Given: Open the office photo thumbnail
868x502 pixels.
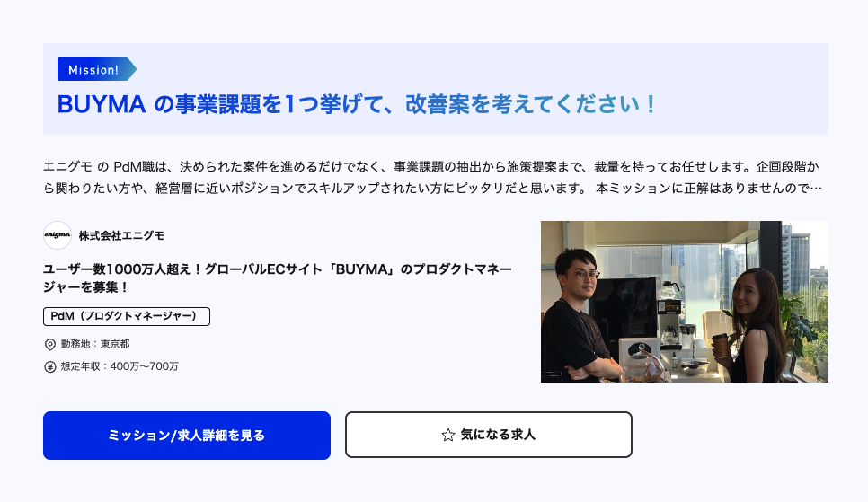Looking at the screenshot, I should click(x=684, y=302).
